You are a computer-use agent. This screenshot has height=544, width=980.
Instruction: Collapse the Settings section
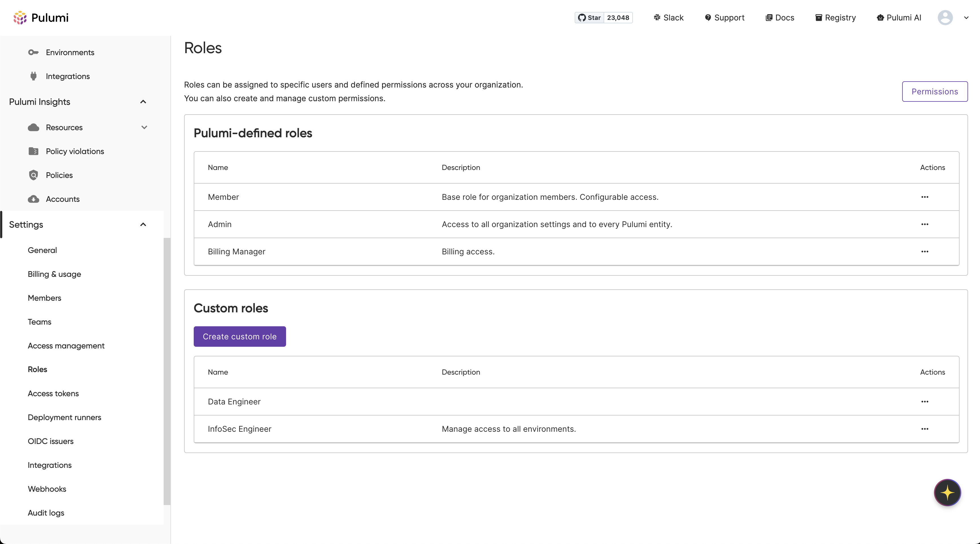tap(143, 225)
